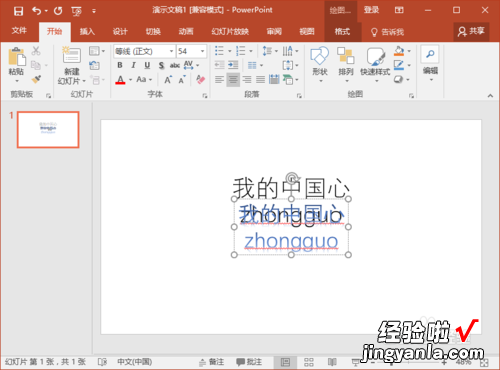Click the Numbering list icon
The height and width of the screenshot is (370, 500).
click(x=240, y=51)
